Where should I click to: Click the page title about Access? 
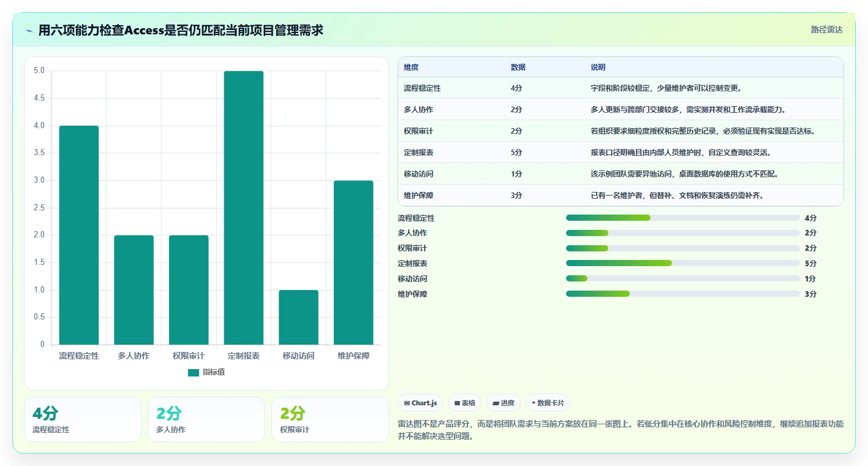181,31
